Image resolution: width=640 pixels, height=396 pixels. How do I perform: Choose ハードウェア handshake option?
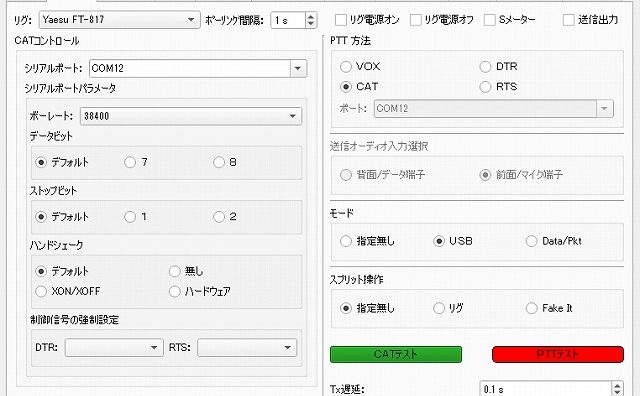pyautogui.click(x=175, y=291)
